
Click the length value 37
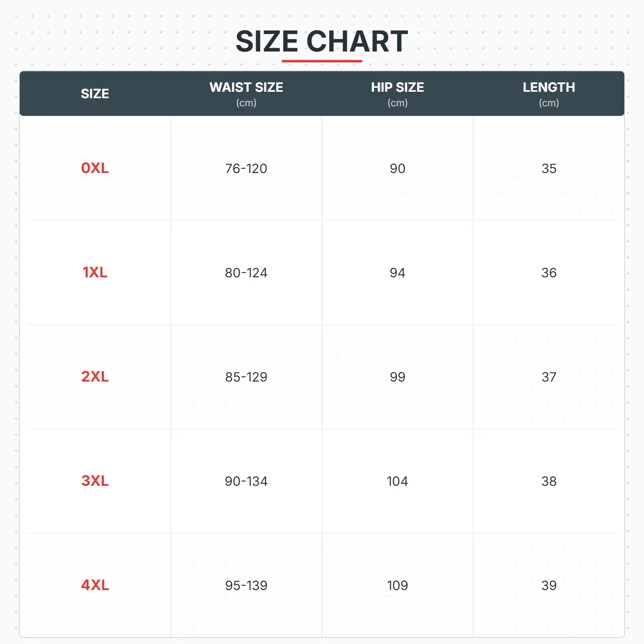click(549, 377)
